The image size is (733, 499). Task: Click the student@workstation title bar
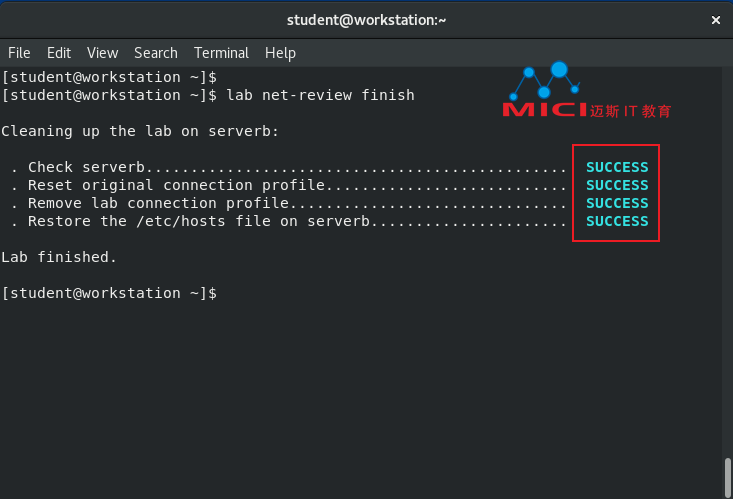(366, 20)
